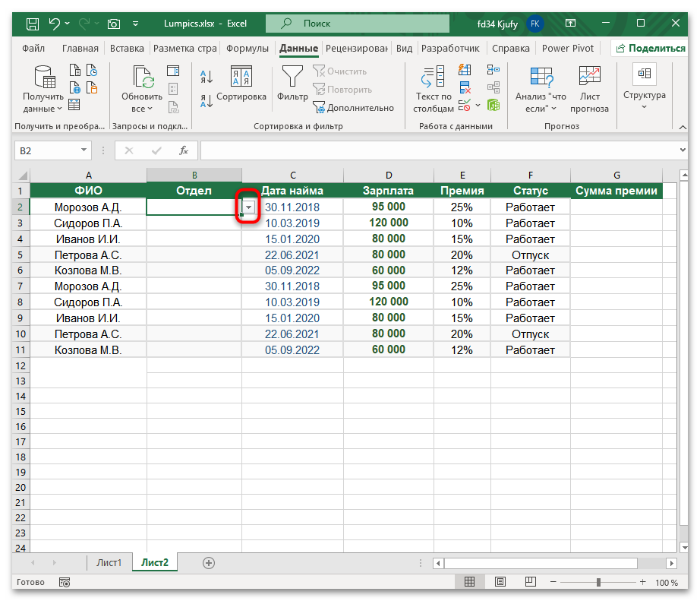This screenshot has width=700, height=601.
Task: Click the Filter funnel icon
Action: coord(292,77)
